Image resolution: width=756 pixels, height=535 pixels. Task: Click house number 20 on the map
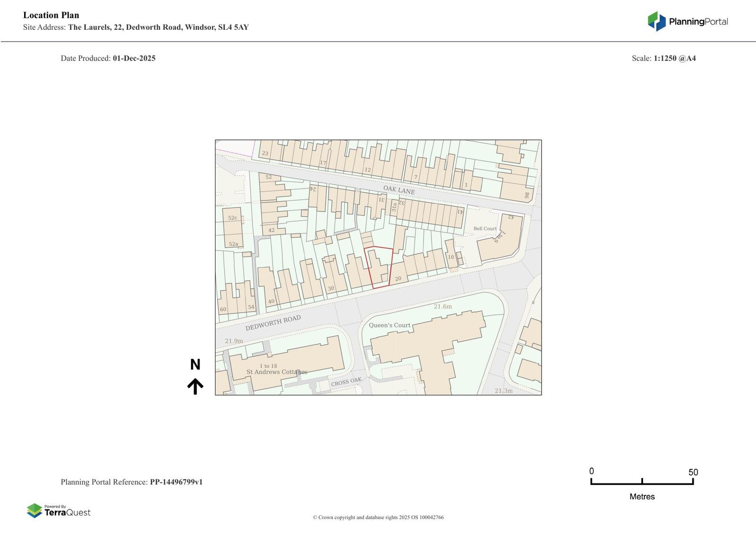click(398, 278)
